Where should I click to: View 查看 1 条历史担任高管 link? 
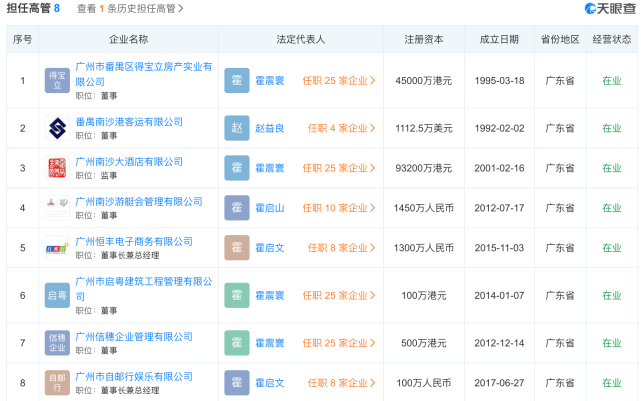coord(130,9)
